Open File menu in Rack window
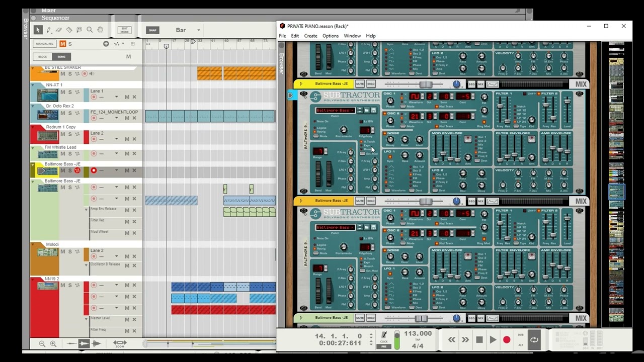Screen dimensions: 644x362 click(x=282, y=36)
